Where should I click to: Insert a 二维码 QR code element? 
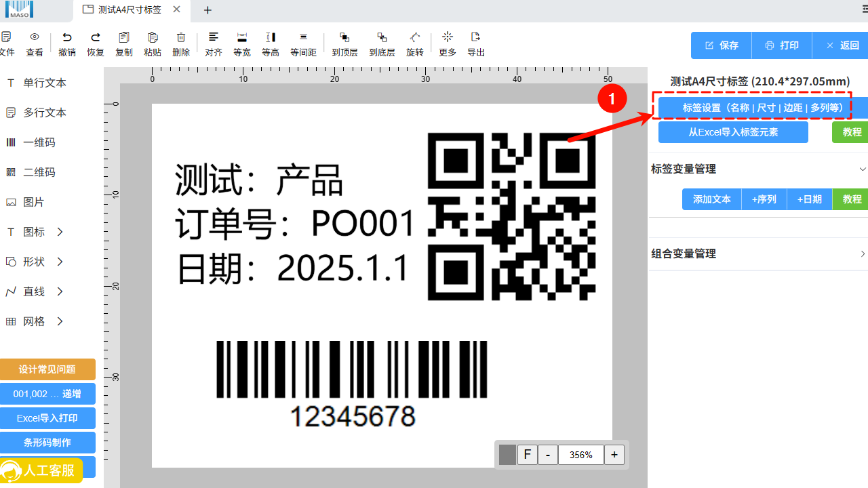tap(31, 172)
